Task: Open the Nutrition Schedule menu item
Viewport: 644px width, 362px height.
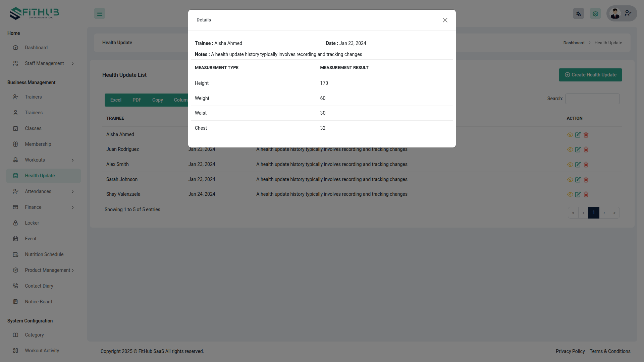Action: (x=44, y=254)
